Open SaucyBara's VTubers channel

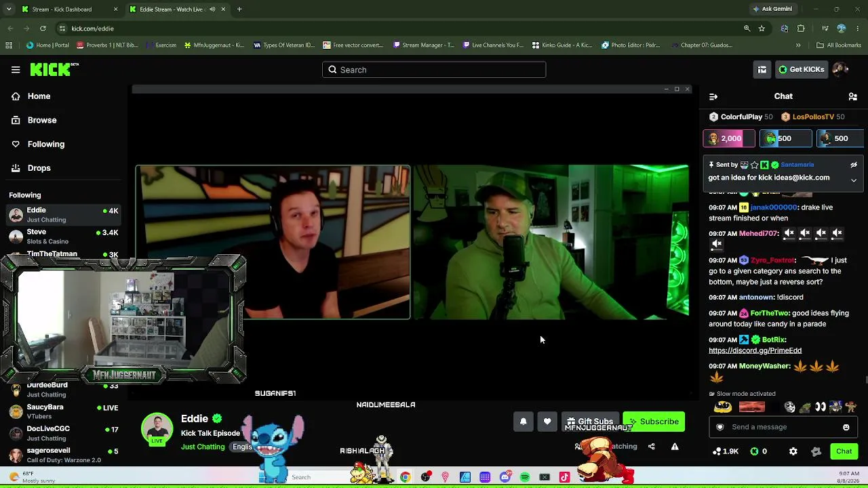(64, 411)
